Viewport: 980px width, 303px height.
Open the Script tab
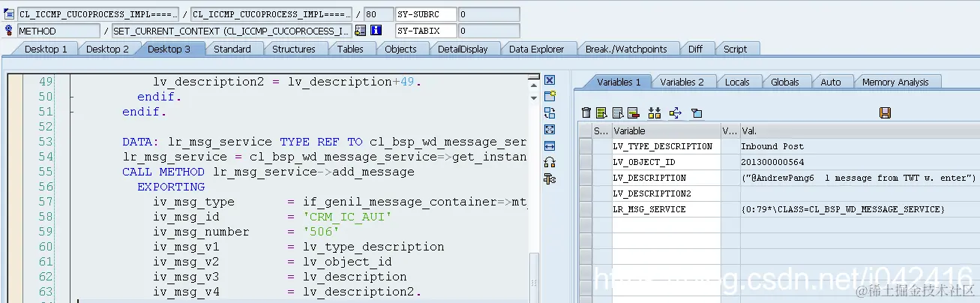[x=735, y=49]
